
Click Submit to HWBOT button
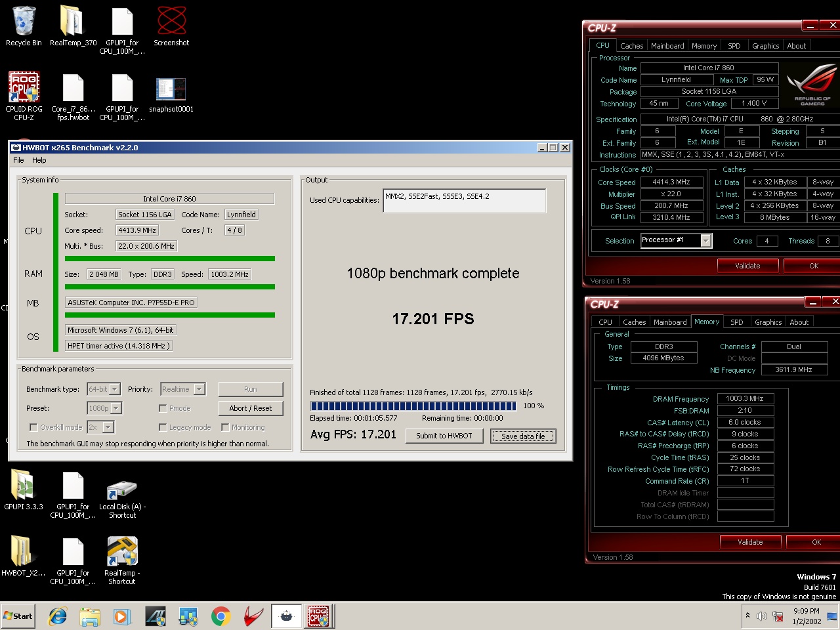(444, 436)
